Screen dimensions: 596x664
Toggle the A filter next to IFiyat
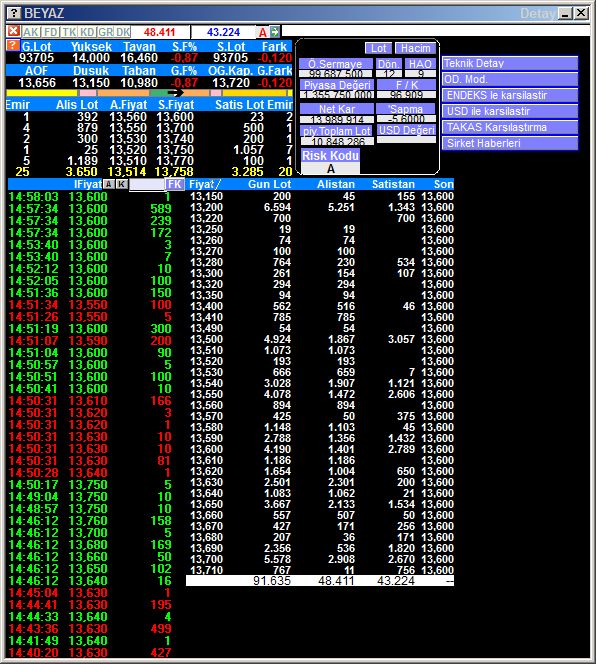pyautogui.click(x=109, y=184)
